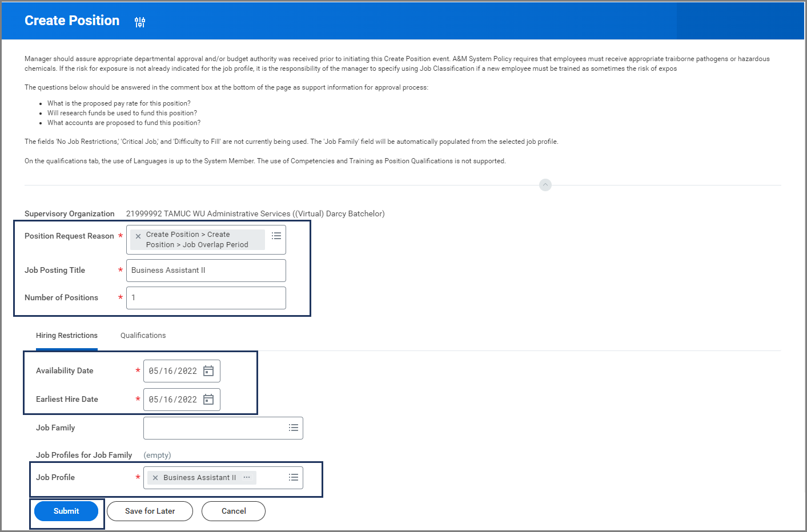Cancel the Create Position request

point(234,511)
